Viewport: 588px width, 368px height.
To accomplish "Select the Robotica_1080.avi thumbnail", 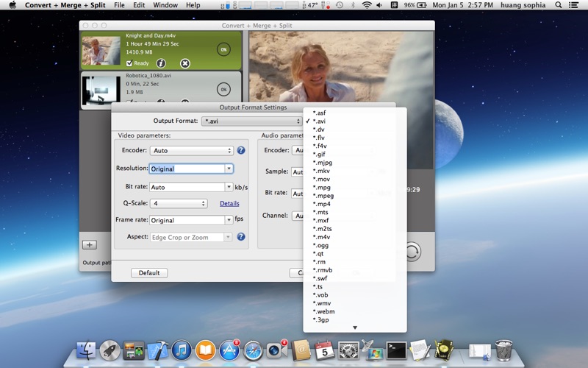I will click(x=101, y=91).
